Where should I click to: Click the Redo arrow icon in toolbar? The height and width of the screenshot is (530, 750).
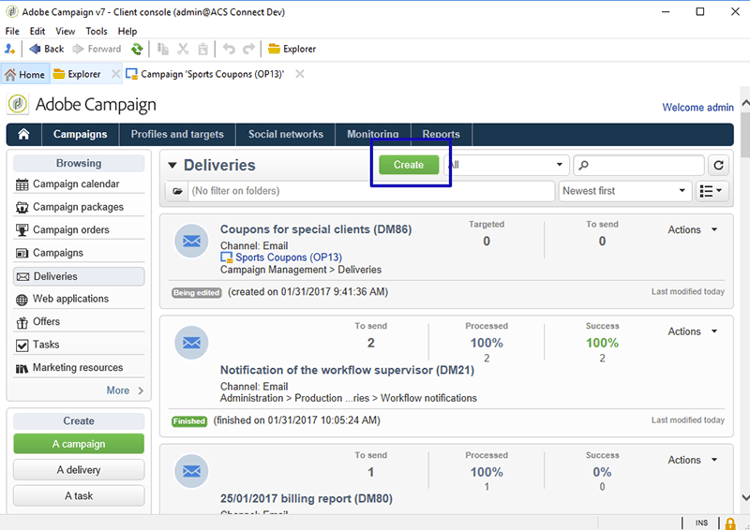249,49
